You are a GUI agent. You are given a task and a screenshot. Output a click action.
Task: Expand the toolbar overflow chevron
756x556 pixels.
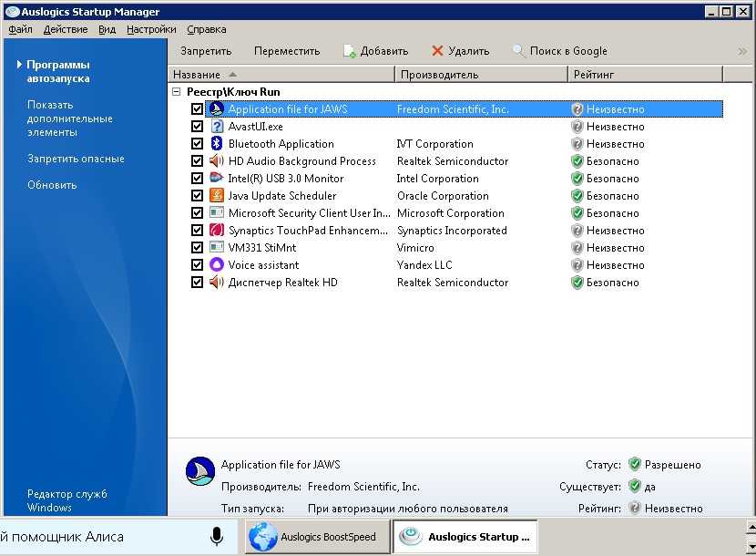point(742,51)
